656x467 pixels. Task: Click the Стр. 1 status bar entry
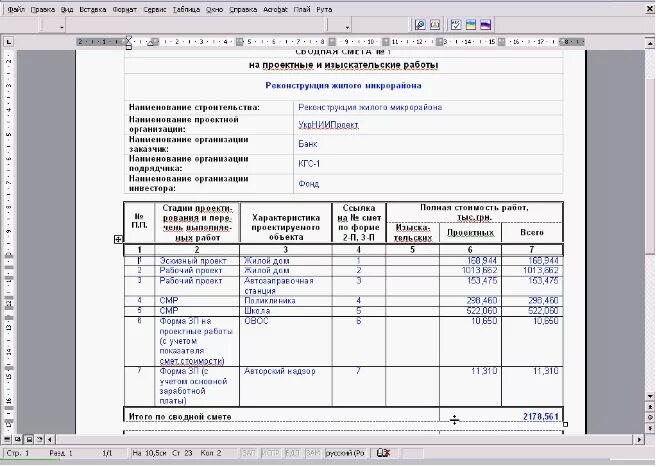pos(18,453)
